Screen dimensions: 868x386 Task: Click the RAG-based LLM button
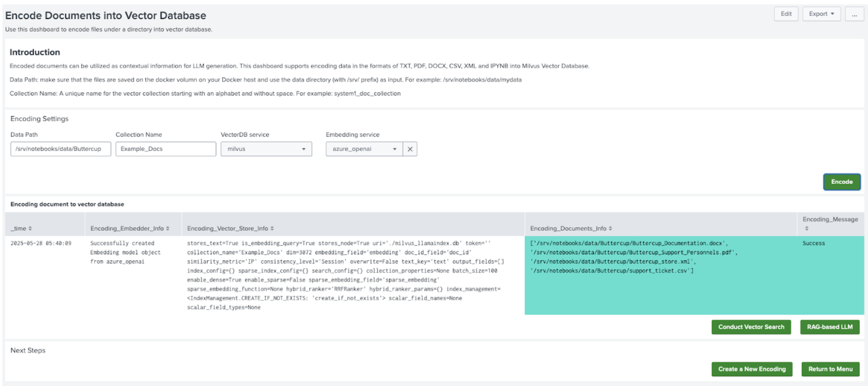tap(829, 327)
